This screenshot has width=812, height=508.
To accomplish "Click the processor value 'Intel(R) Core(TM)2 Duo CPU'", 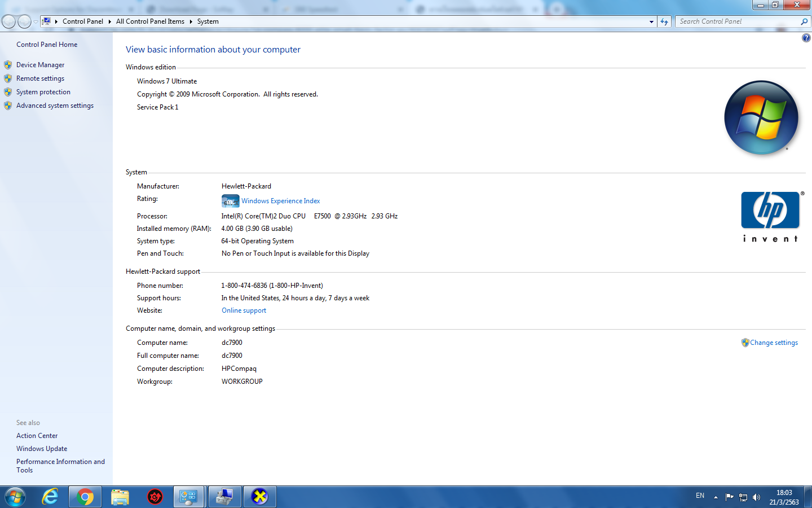I will (263, 216).
